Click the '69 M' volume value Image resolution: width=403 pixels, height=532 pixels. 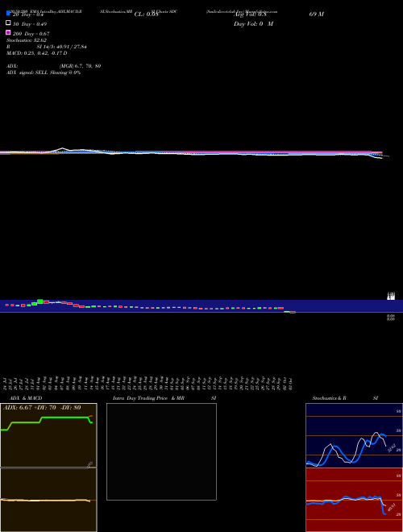(317, 15)
